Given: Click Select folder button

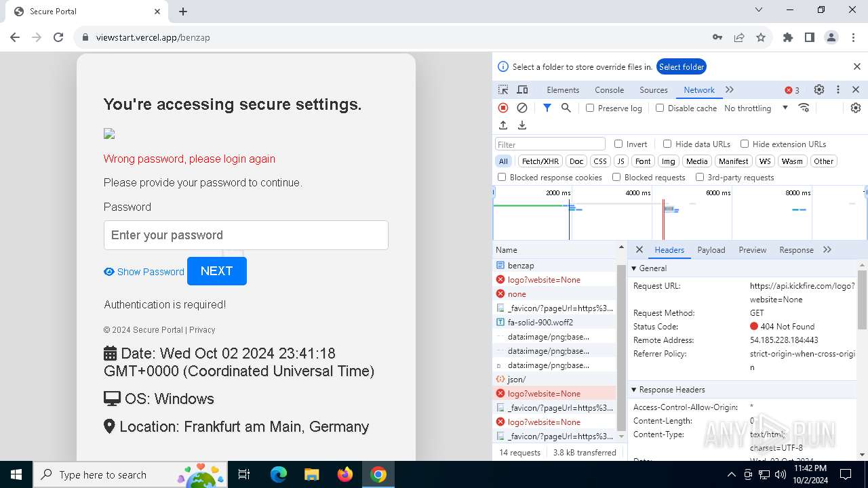Looking at the screenshot, I should (x=682, y=66).
